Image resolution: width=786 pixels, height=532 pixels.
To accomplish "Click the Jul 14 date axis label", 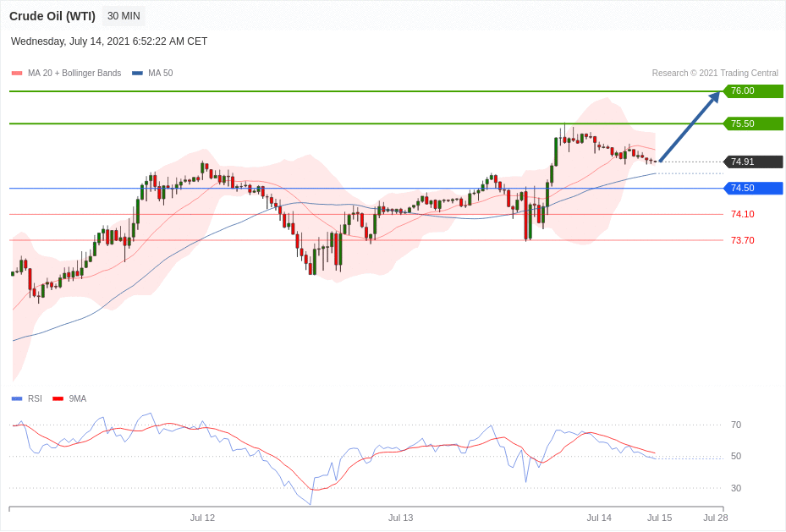I will pyautogui.click(x=599, y=518).
